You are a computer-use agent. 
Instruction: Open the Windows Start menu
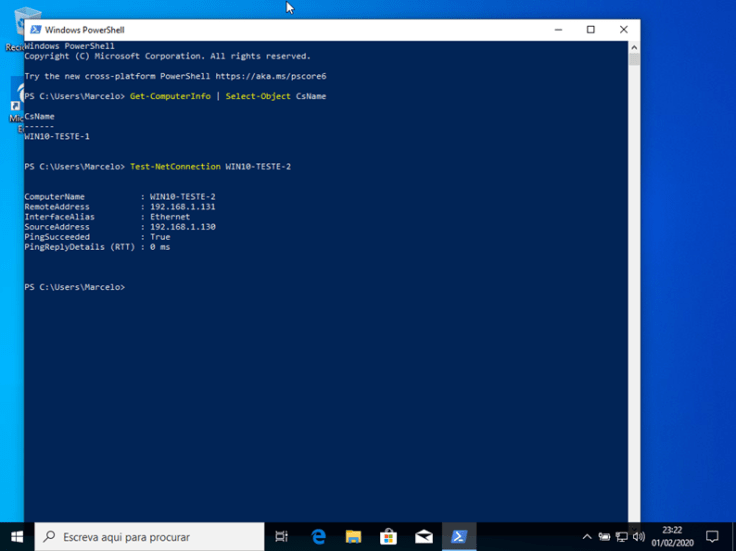pos(17,536)
